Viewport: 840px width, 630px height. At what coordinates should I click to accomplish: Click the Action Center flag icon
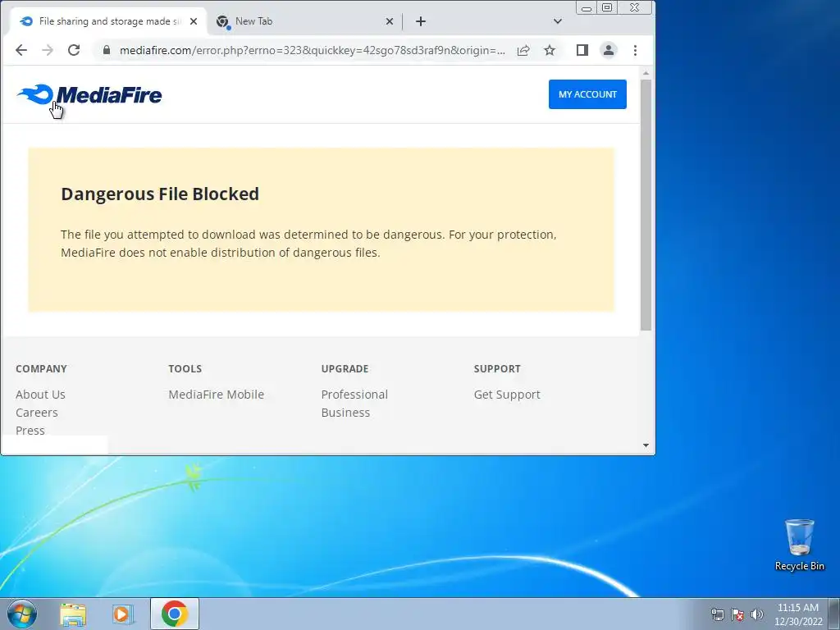tap(737, 614)
